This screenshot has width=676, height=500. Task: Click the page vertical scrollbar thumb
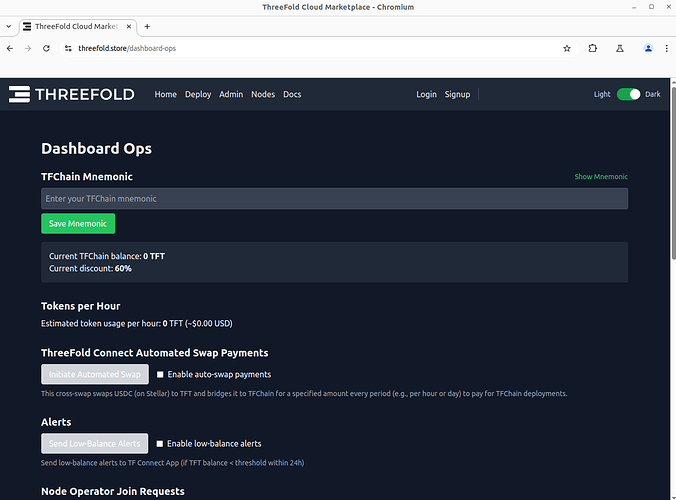tap(673, 172)
